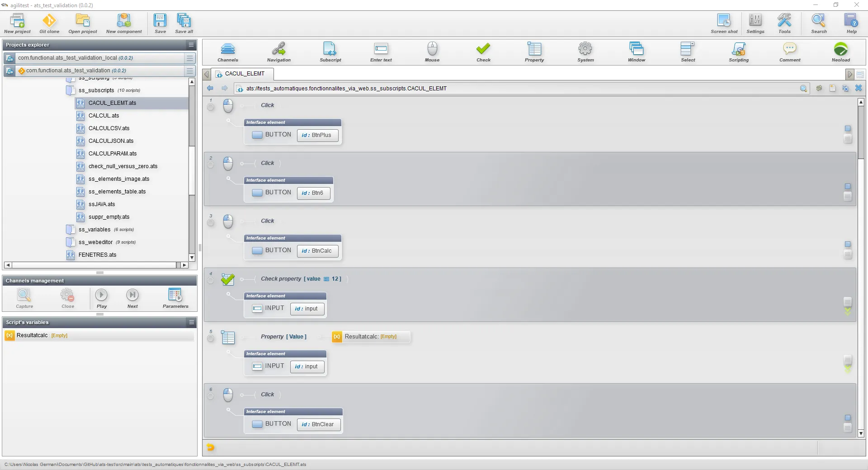Viewport: 868px width, 470px height.
Task: Toggle the step 5 Property action circle
Action: tap(211, 338)
